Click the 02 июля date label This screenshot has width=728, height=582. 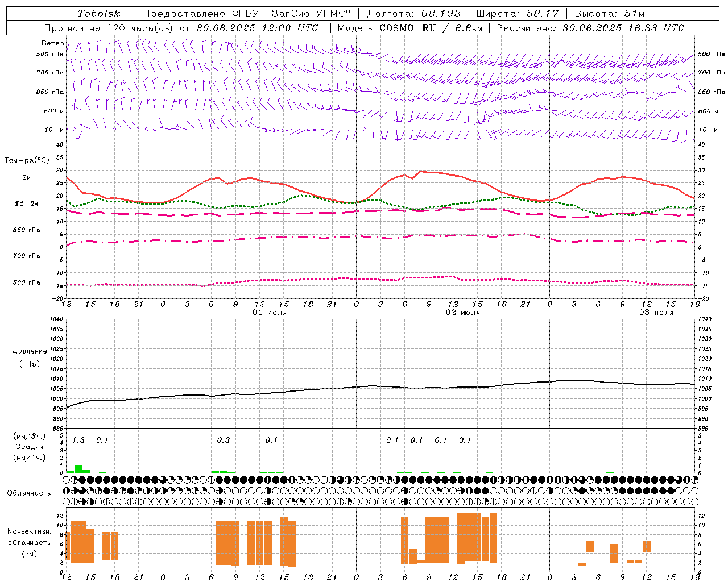coord(463,313)
